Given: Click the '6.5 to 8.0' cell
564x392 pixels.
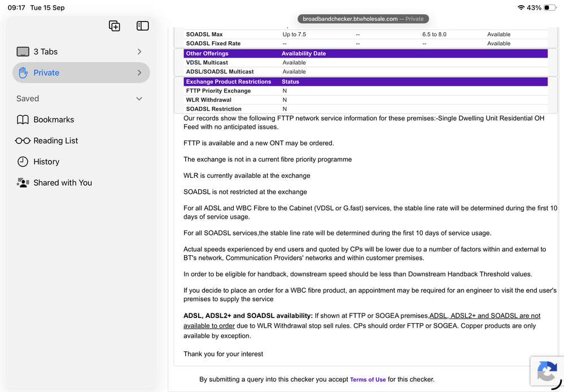Looking at the screenshot, I should tap(434, 34).
